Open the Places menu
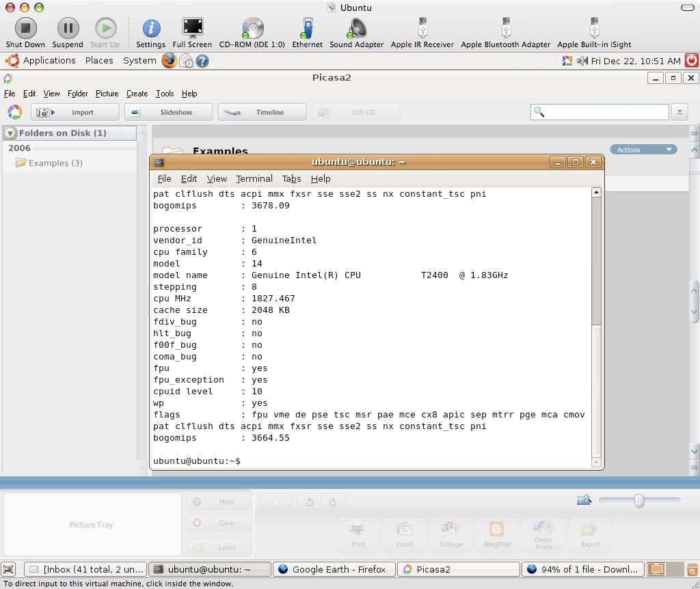The image size is (700, 589). point(99,60)
